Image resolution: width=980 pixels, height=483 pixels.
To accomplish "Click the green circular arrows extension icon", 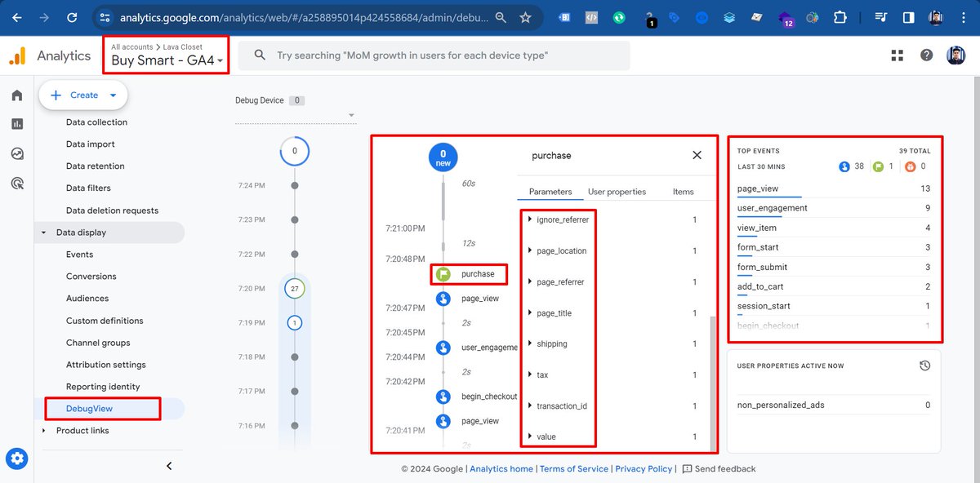I will (620, 17).
